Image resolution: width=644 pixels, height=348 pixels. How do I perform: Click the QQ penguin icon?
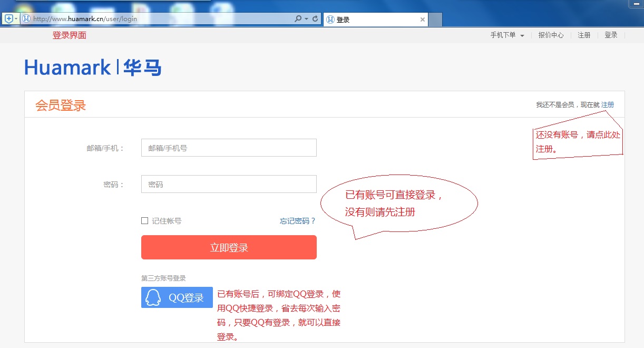(x=153, y=297)
